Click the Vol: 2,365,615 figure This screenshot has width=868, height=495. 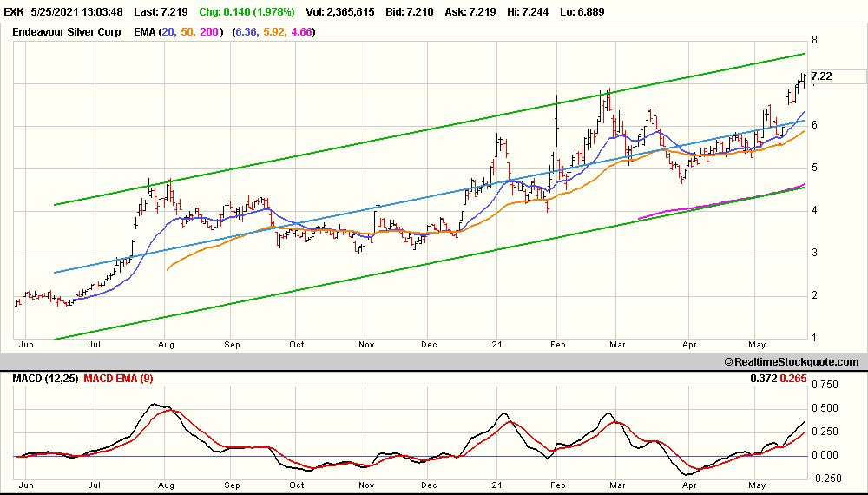339,11
